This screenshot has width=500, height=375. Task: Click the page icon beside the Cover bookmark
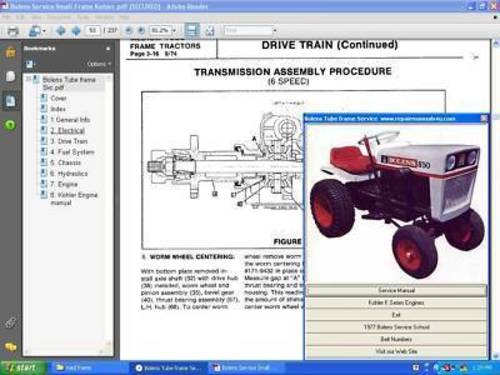pos(44,98)
